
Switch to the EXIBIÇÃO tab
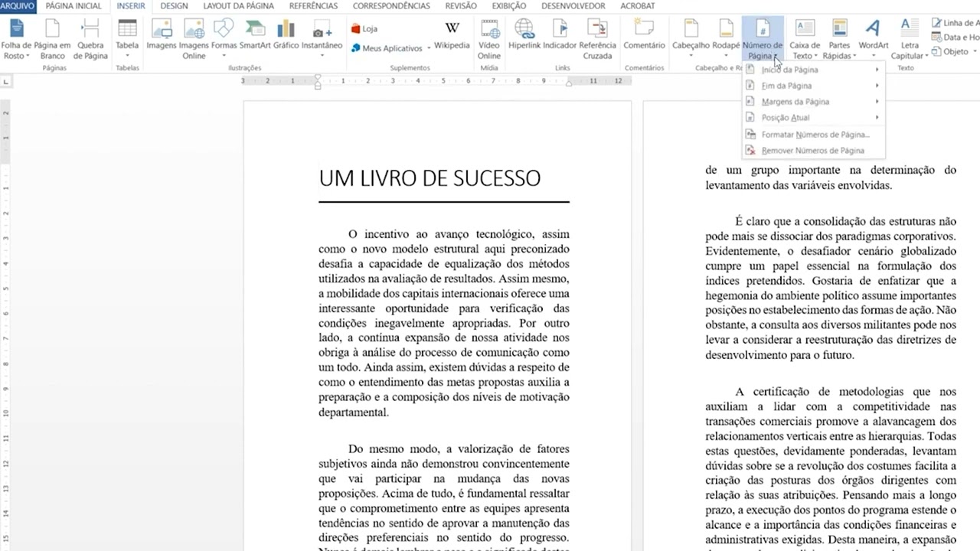coord(509,6)
